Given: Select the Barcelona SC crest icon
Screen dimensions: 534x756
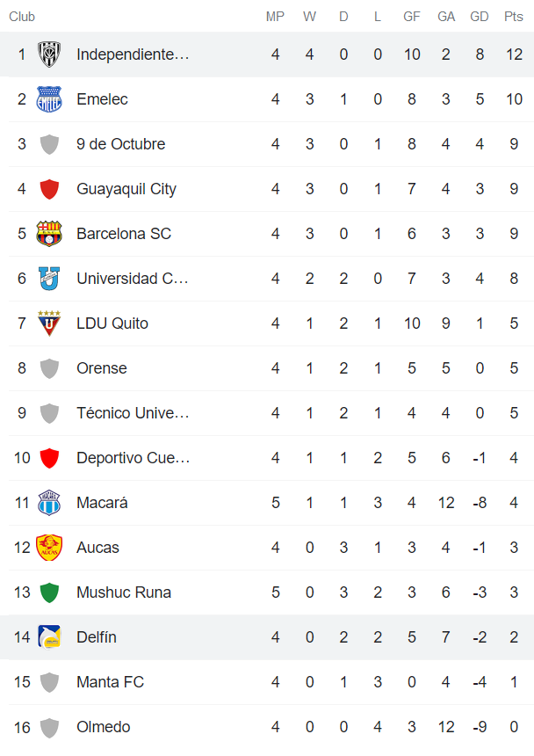Looking at the screenshot, I should click(x=50, y=233).
